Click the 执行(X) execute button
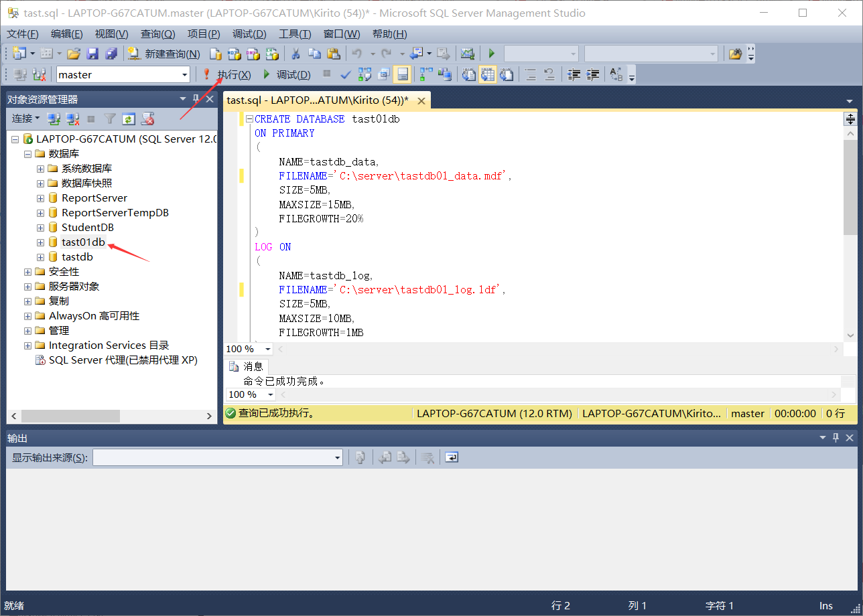863x616 pixels. [x=226, y=74]
